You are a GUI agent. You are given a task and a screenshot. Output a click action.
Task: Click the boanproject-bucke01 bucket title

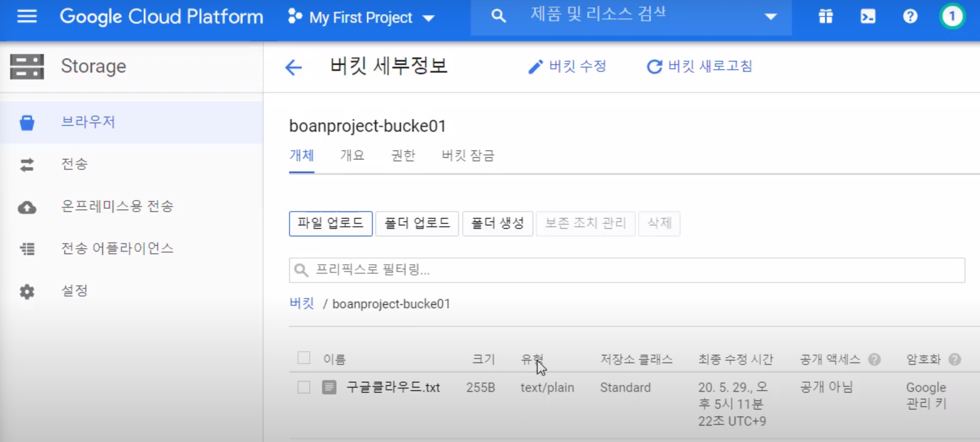coord(367,126)
